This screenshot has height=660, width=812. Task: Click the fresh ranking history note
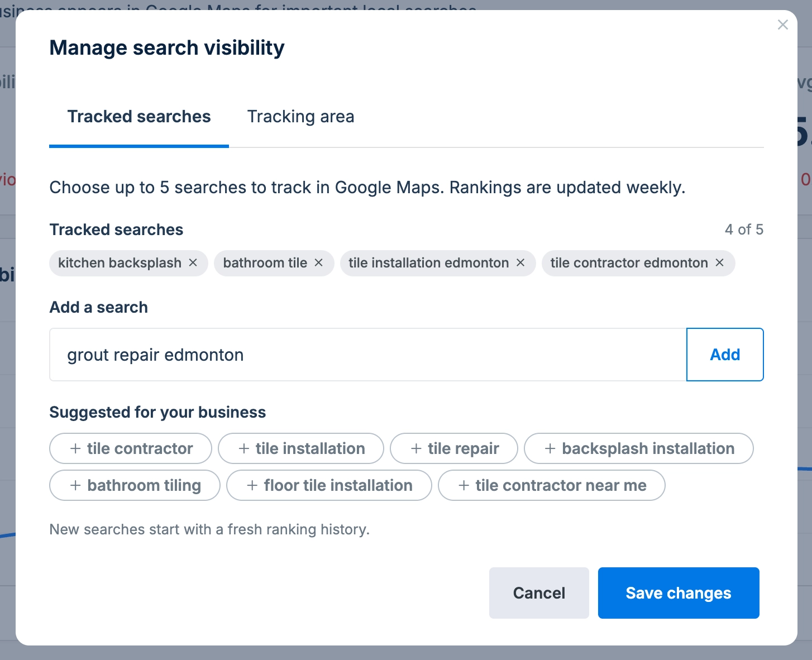coord(209,529)
